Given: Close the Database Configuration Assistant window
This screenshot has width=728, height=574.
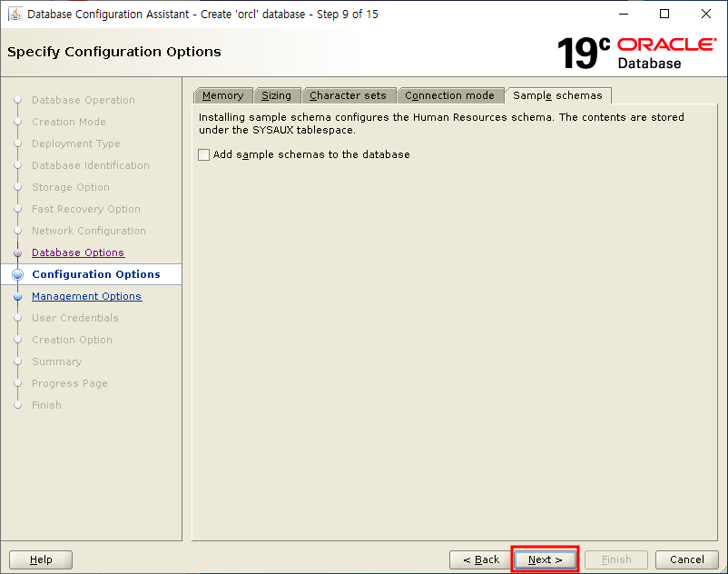Looking at the screenshot, I should click(x=706, y=14).
